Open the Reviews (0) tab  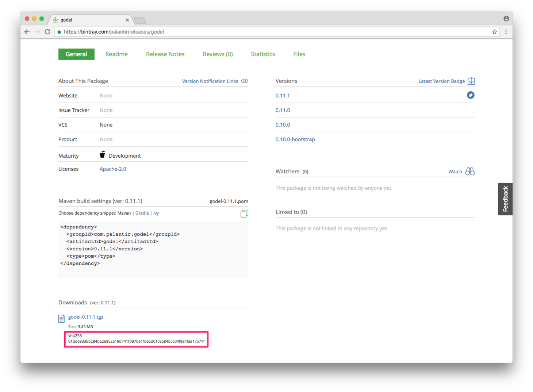[x=218, y=54]
